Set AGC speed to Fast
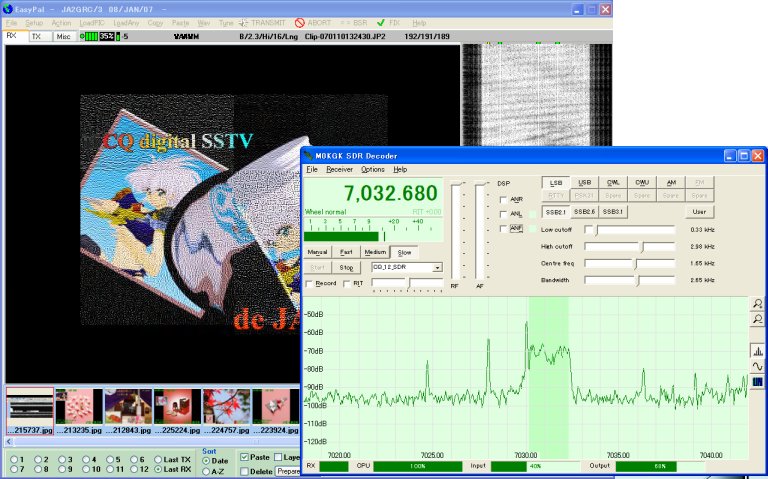 [x=346, y=252]
